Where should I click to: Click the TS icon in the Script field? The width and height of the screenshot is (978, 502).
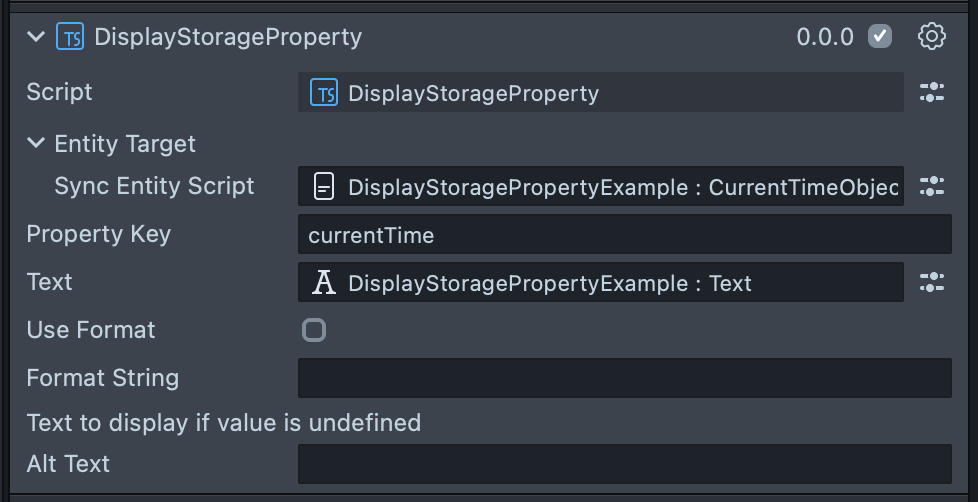[324, 93]
